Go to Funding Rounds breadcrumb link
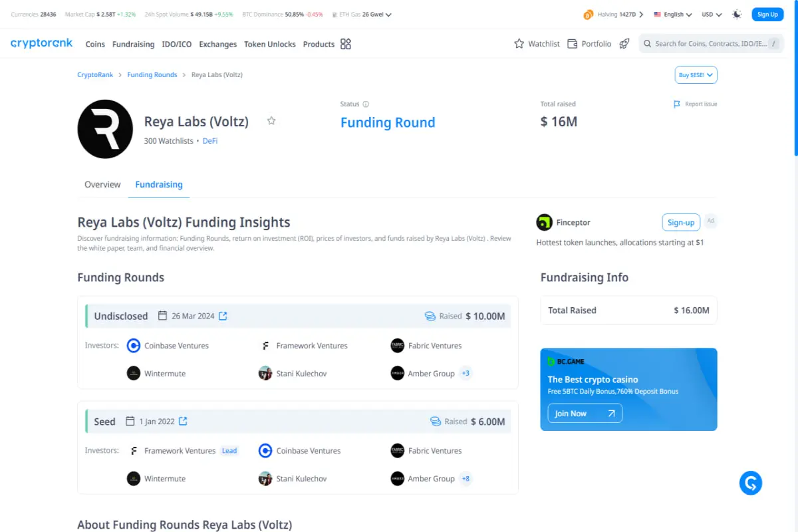 pyautogui.click(x=152, y=75)
